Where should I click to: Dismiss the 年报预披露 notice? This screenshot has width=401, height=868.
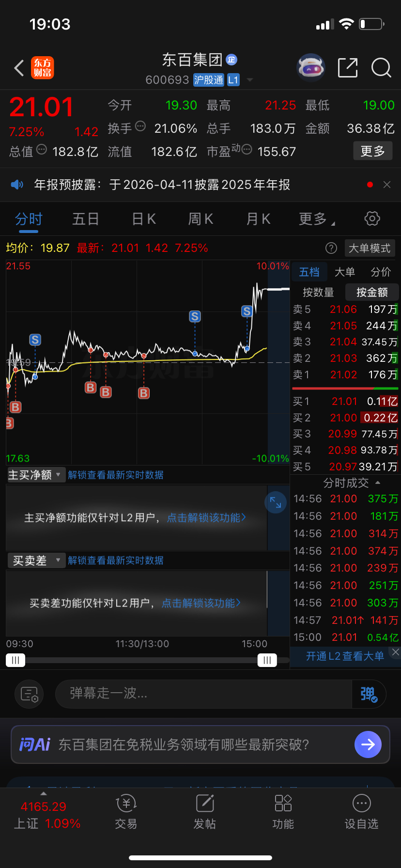[x=387, y=185]
